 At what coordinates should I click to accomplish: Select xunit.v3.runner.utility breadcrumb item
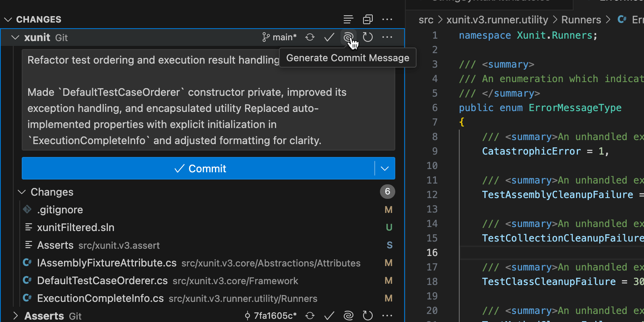pos(497,20)
